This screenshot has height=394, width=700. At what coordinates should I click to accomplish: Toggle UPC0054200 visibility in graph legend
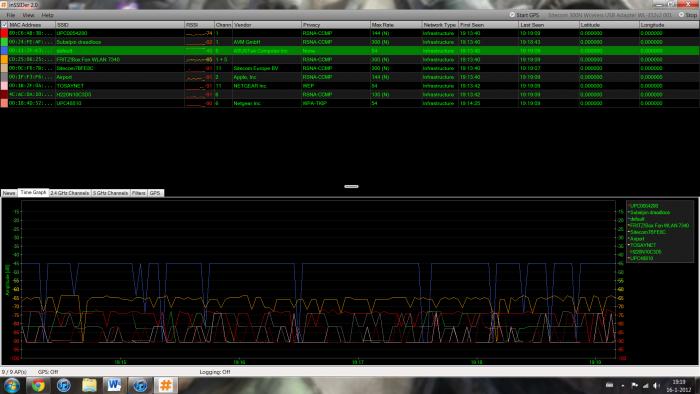(644, 206)
